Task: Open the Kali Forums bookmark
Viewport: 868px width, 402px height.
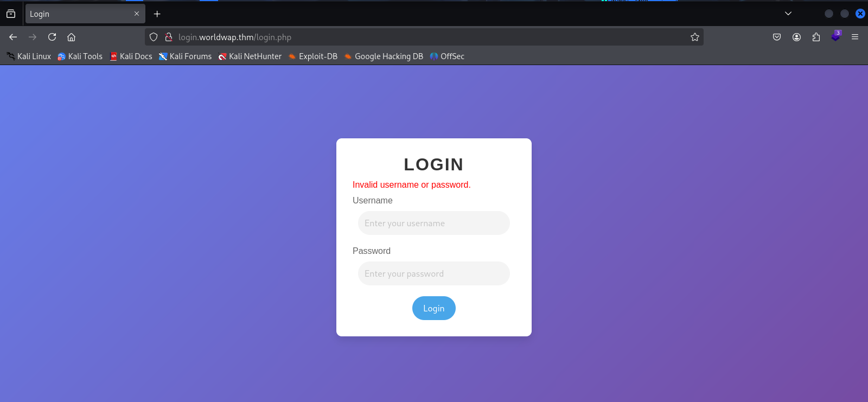Action: click(185, 56)
